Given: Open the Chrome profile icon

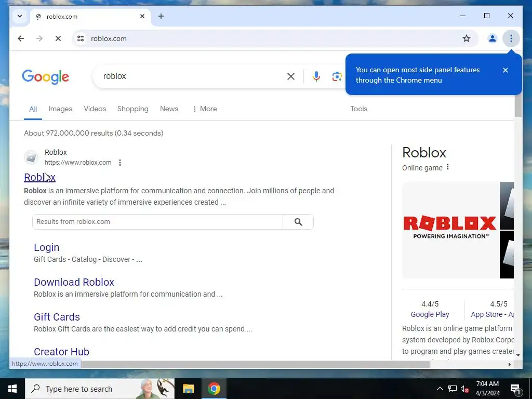Looking at the screenshot, I should click(492, 38).
